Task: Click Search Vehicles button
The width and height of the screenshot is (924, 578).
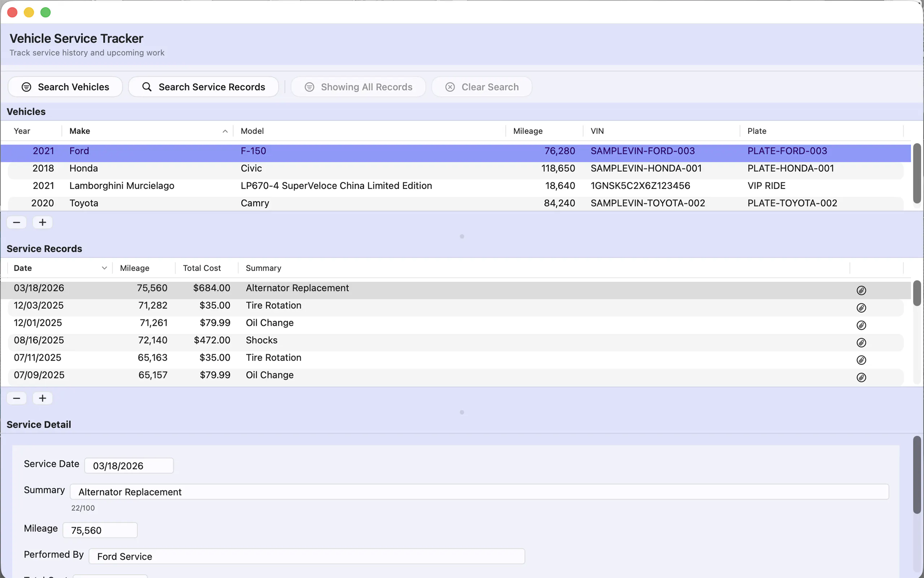Action: 65,87
